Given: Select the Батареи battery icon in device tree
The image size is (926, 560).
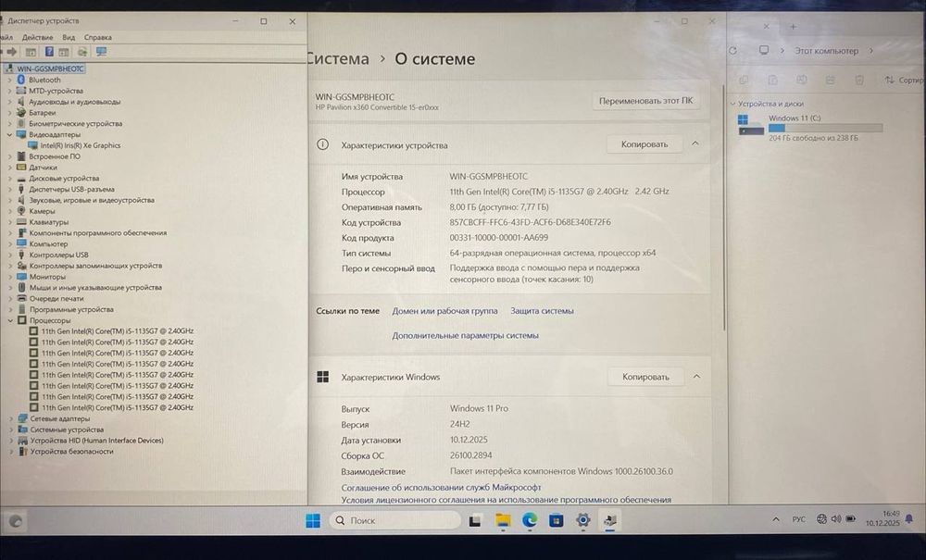Looking at the screenshot, I should (21, 112).
